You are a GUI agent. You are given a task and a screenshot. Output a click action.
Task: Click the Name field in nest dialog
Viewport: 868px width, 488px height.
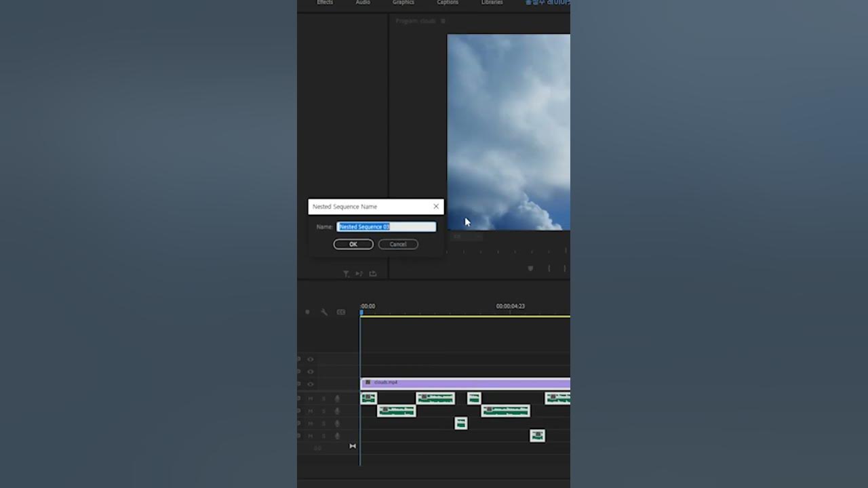click(387, 226)
